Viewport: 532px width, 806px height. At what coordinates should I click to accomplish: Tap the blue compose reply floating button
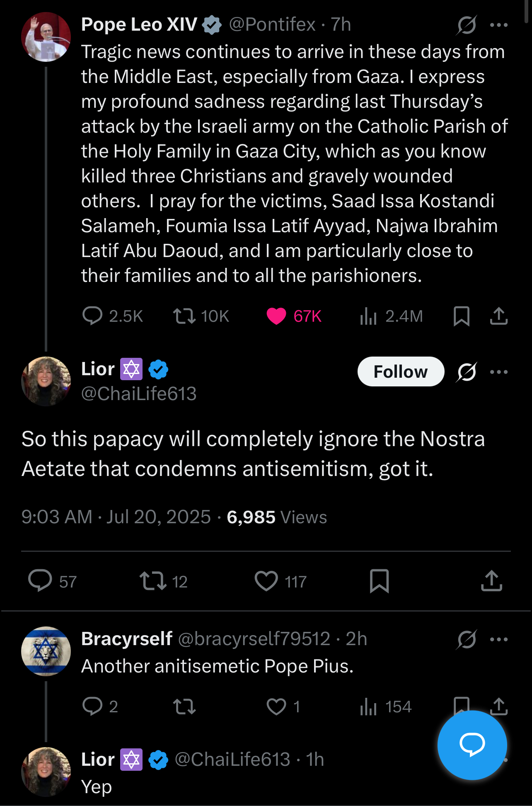click(472, 745)
